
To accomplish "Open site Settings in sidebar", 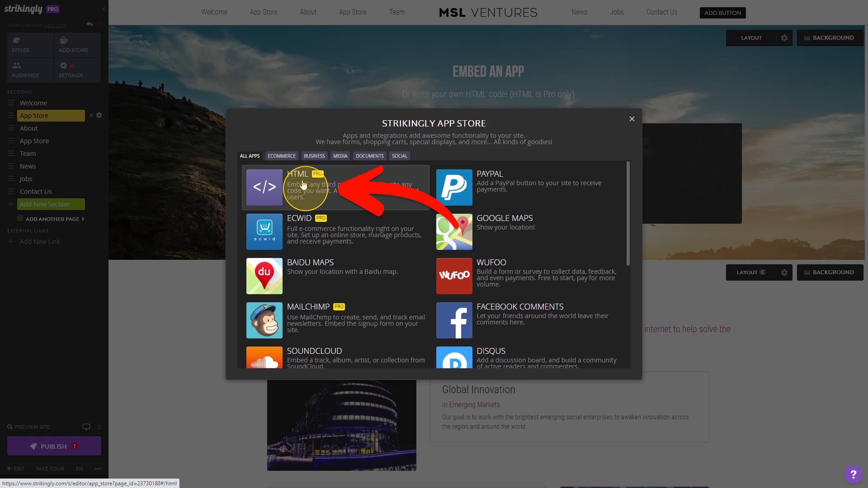I will (x=77, y=70).
